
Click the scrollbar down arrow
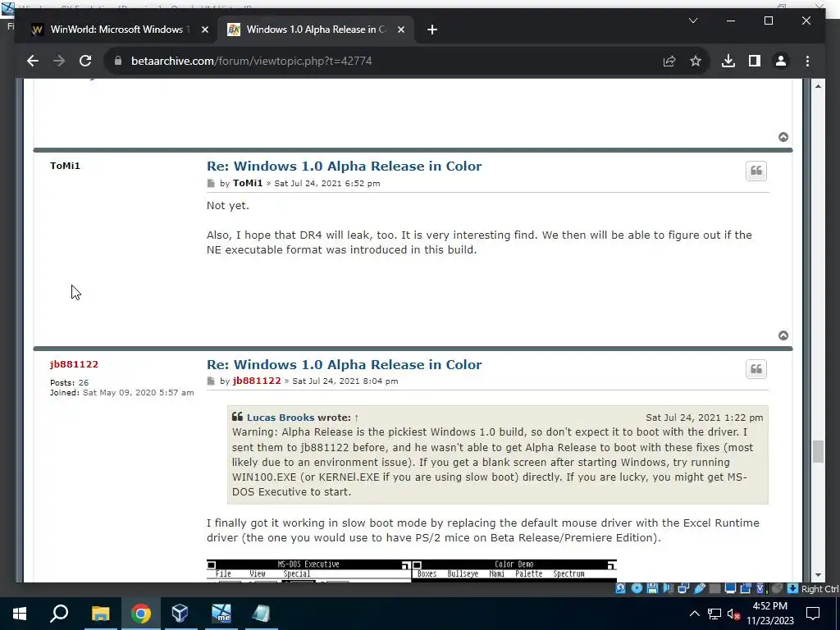[818, 575]
